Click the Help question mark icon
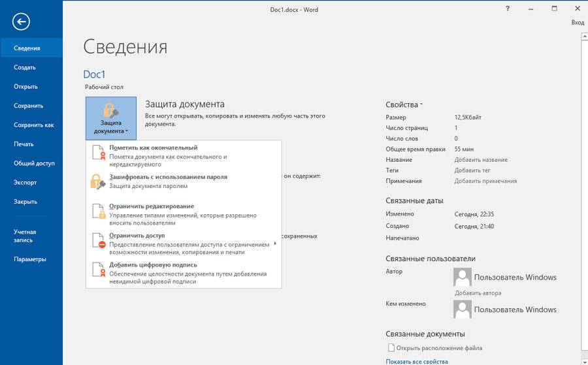The height and width of the screenshot is (365, 588). [x=508, y=8]
